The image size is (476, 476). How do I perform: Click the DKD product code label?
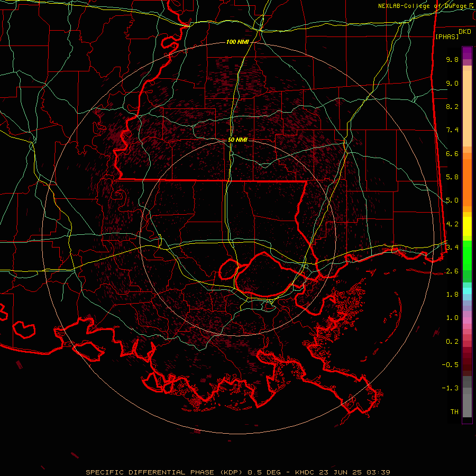click(464, 31)
